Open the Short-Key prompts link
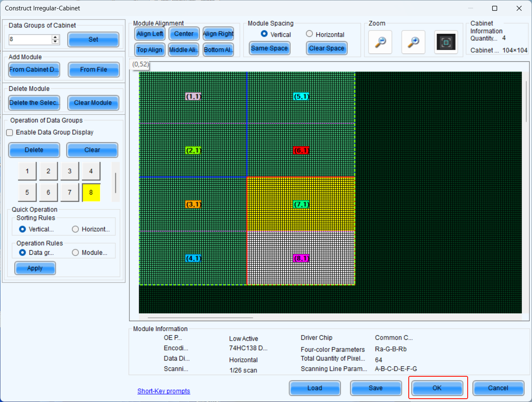The height and width of the screenshot is (402, 532). tap(164, 391)
